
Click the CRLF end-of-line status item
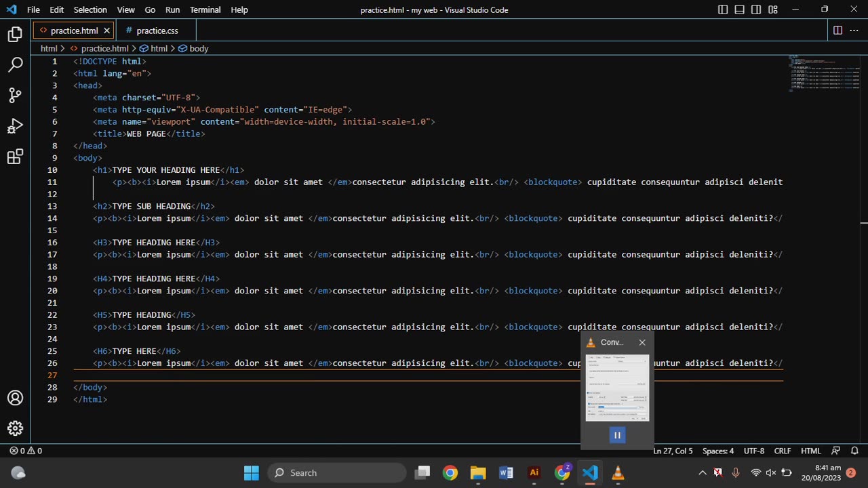pyautogui.click(x=783, y=451)
